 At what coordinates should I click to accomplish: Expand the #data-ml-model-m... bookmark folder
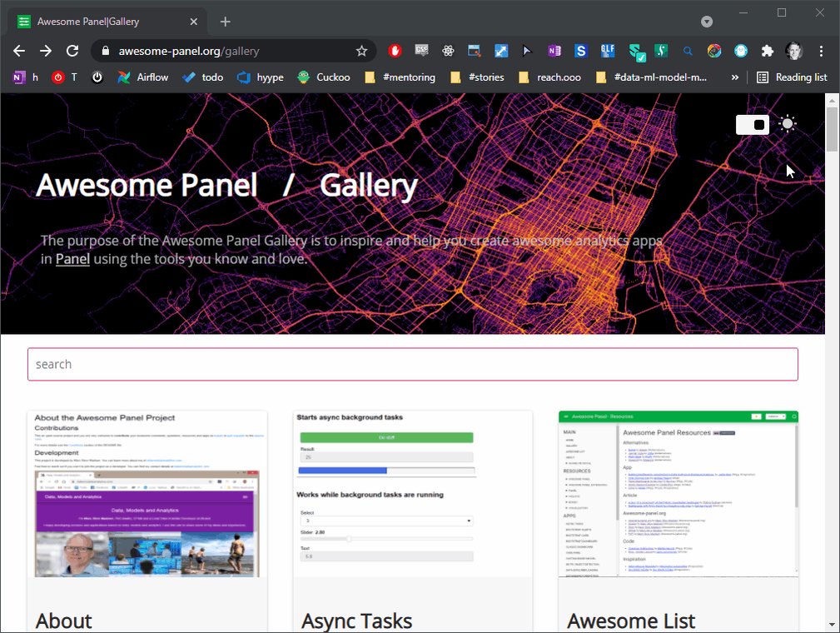coord(651,77)
